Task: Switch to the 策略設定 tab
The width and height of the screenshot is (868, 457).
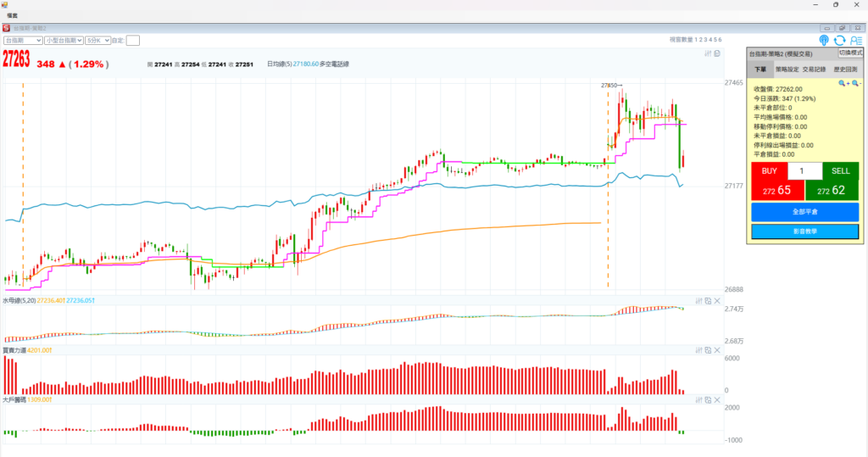Action: coord(787,70)
